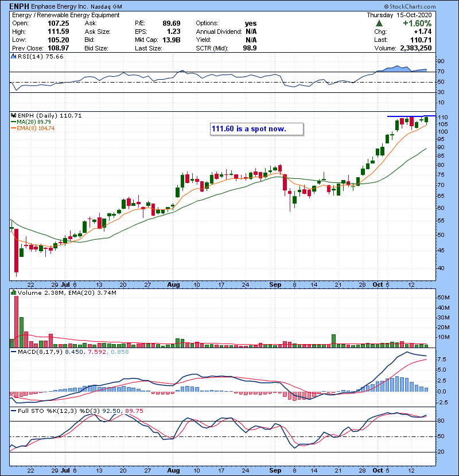Click the Open value 107.25
Viewport: 459px width, 476px height.
tap(59, 24)
